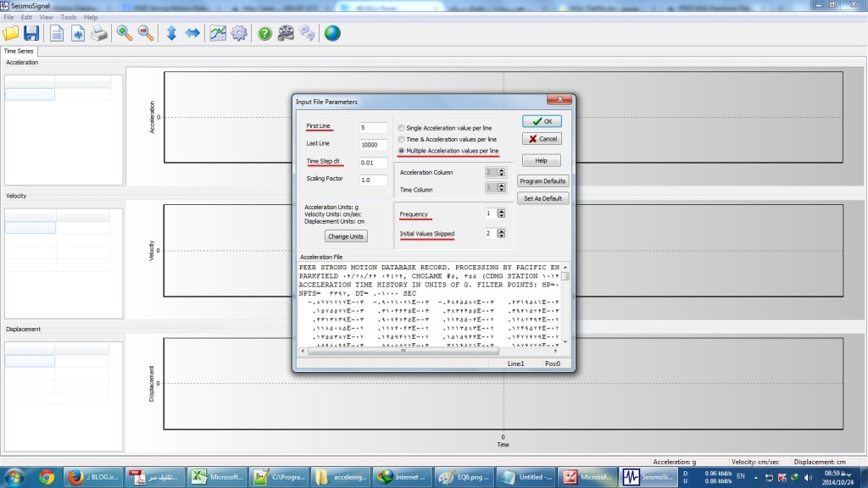The image size is (868, 488).
Task: Open the Tools menu
Action: coord(69,17)
